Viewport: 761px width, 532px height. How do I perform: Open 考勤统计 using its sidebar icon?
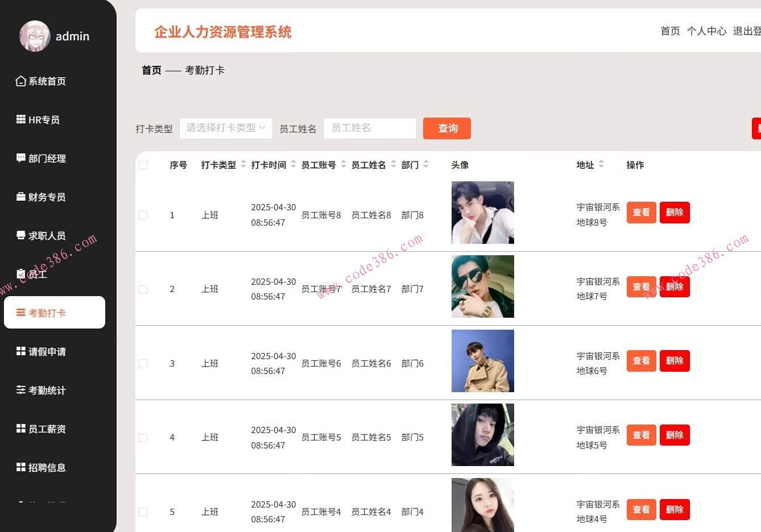coord(20,390)
